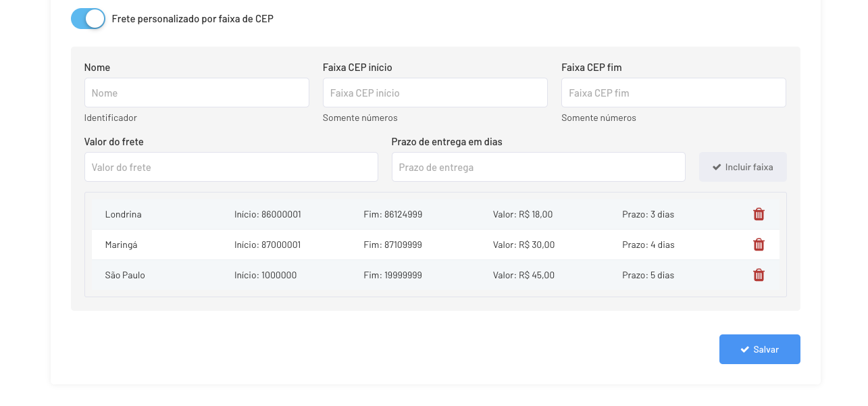Image resolution: width=868 pixels, height=406 pixels.
Task: Click Londrina's Fim 86124999 value
Action: (392, 214)
